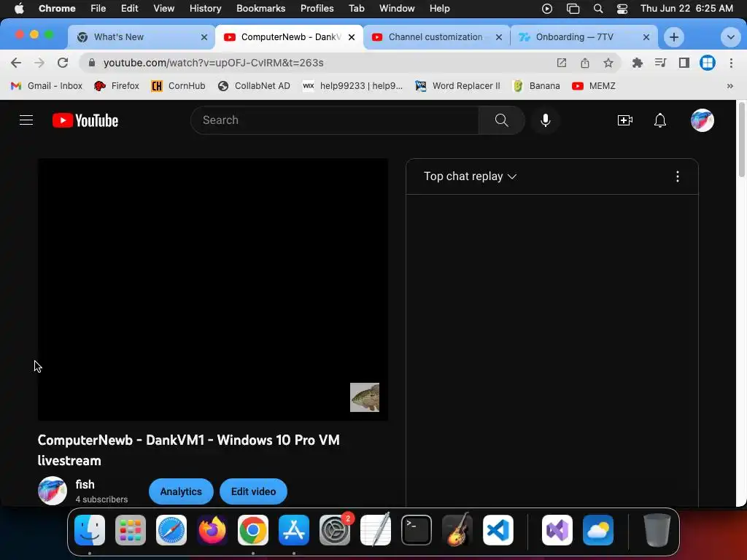Open Spotlight search in menu bar
747x560 pixels.
tap(598, 9)
